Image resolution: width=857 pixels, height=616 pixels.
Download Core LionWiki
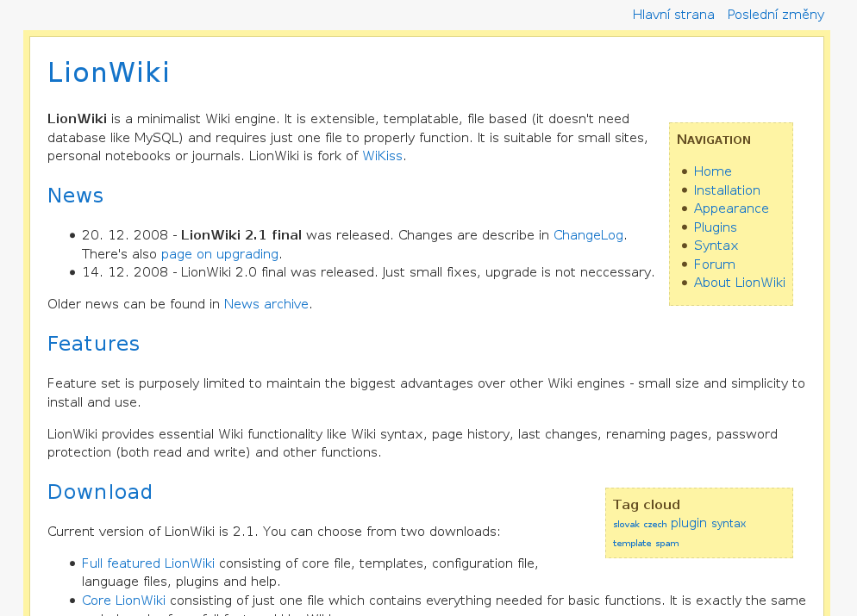pos(123,600)
